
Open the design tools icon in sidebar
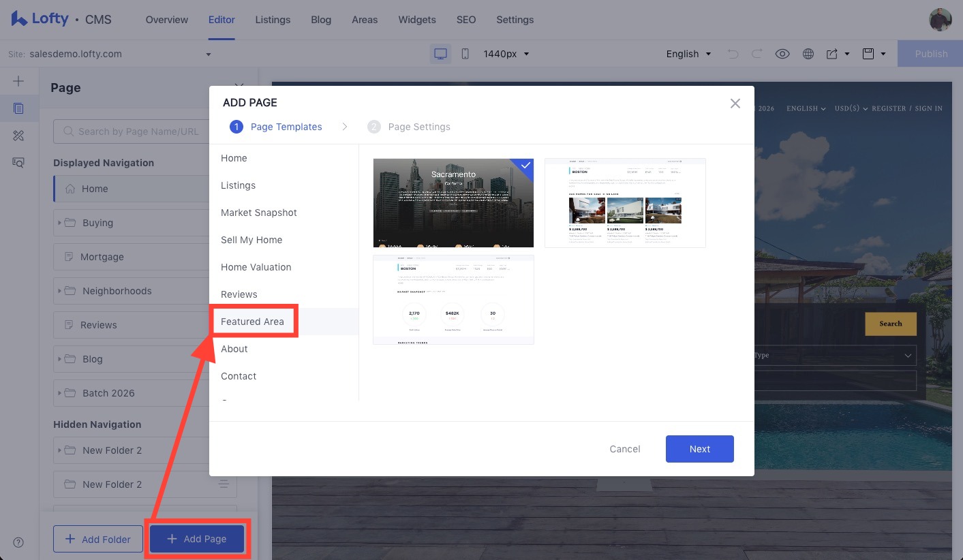[x=18, y=136]
